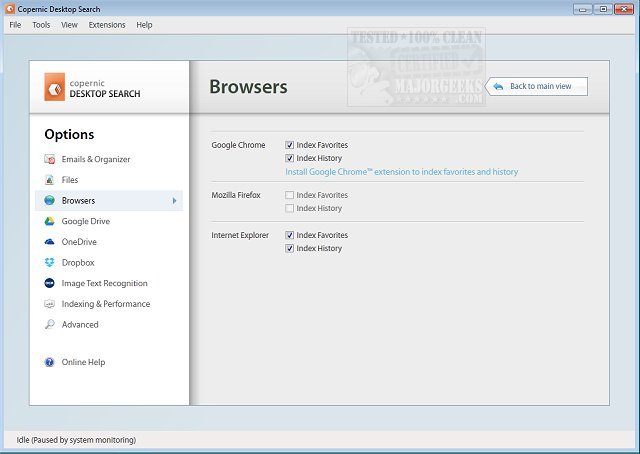The width and height of the screenshot is (640, 454).
Task: Click the Idle (Paused by system monitoring) status
Action: point(76,440)
